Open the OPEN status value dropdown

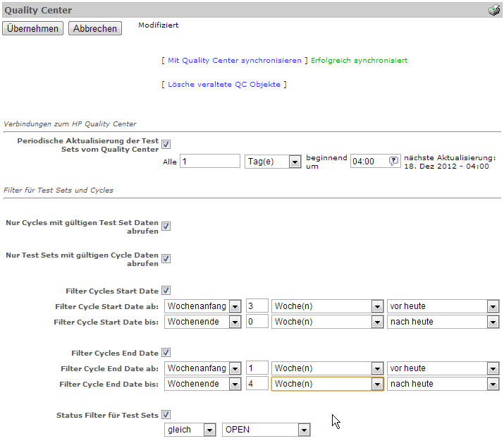(x=266, y=430)
